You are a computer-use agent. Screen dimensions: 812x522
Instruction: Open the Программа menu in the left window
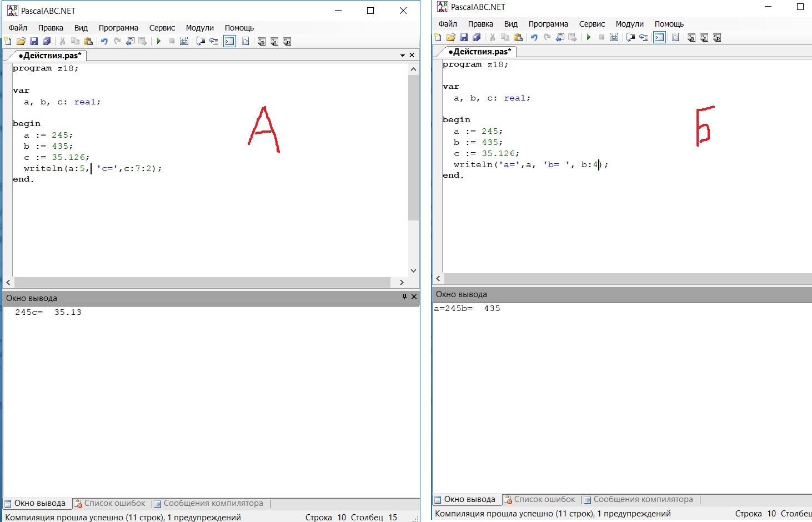point(118,28)
